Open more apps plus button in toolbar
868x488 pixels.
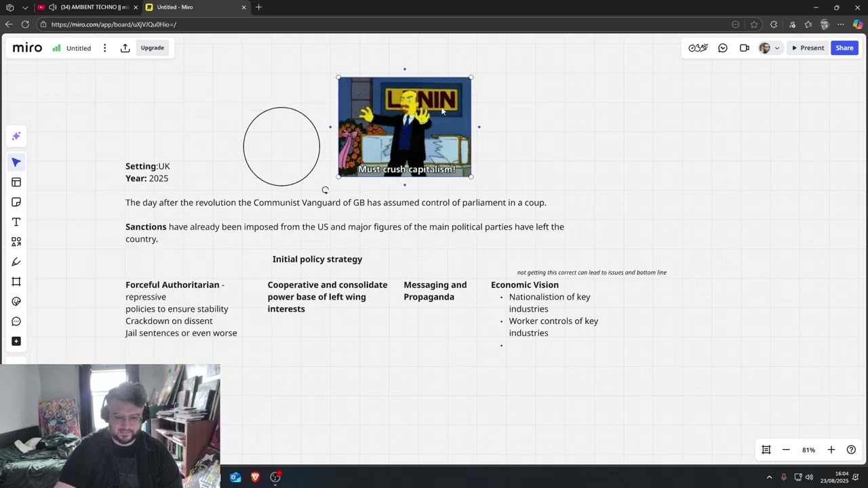pos(16,341)
